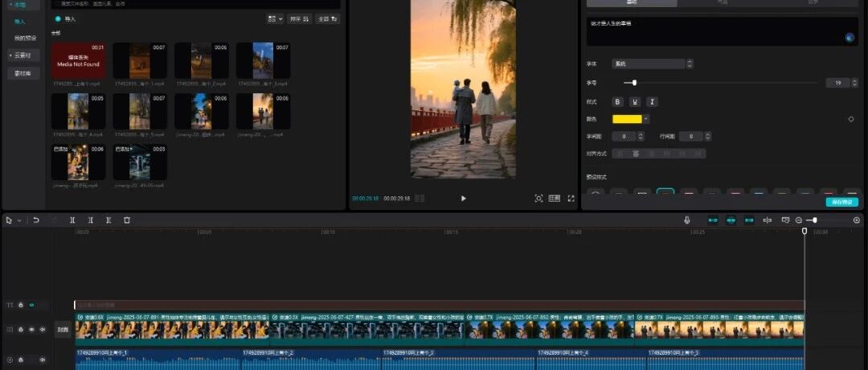Open the Material library in sidebar
The height and width of the screenshot is (370, 868).
23,73
